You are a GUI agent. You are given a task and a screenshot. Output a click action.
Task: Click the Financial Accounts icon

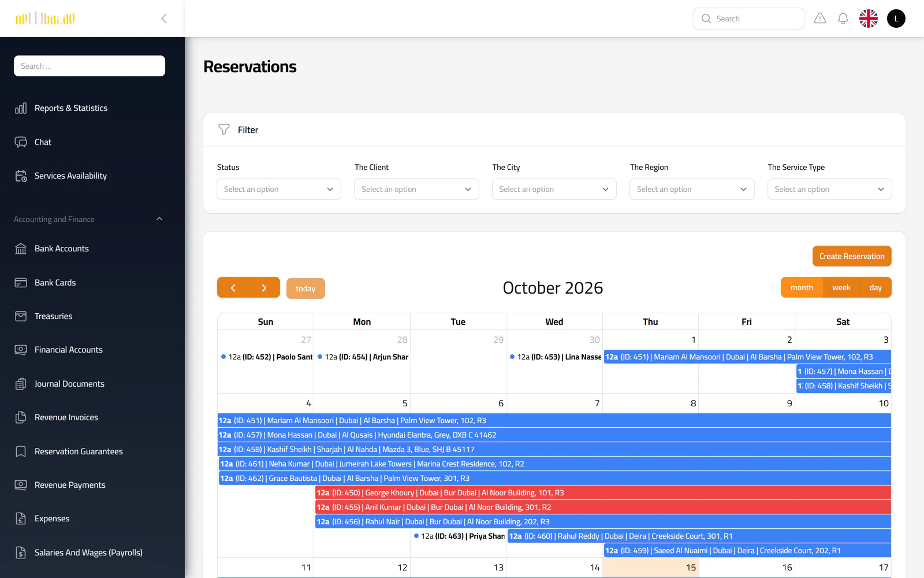coord(21,350)
